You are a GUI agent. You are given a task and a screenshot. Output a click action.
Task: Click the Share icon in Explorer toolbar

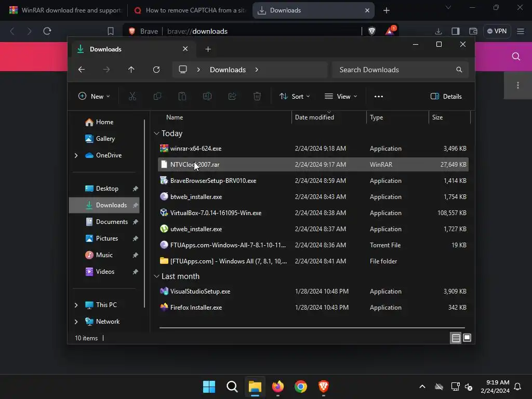click(x=232, y=96)
